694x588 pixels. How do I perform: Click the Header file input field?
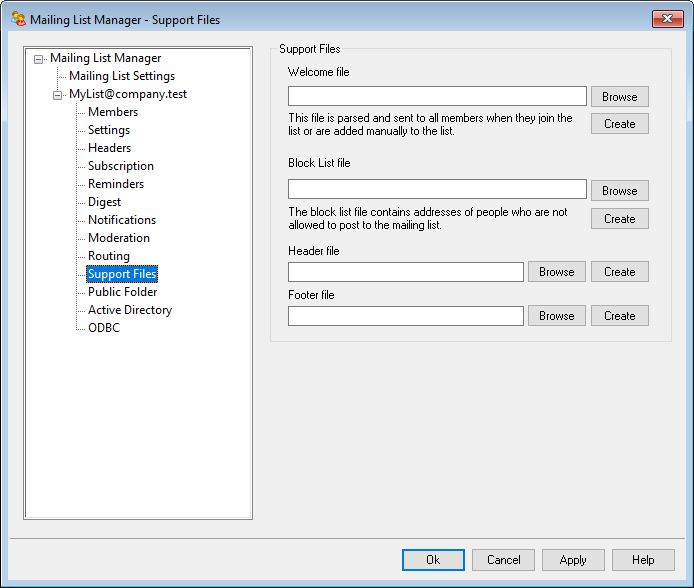click(405, 272)
